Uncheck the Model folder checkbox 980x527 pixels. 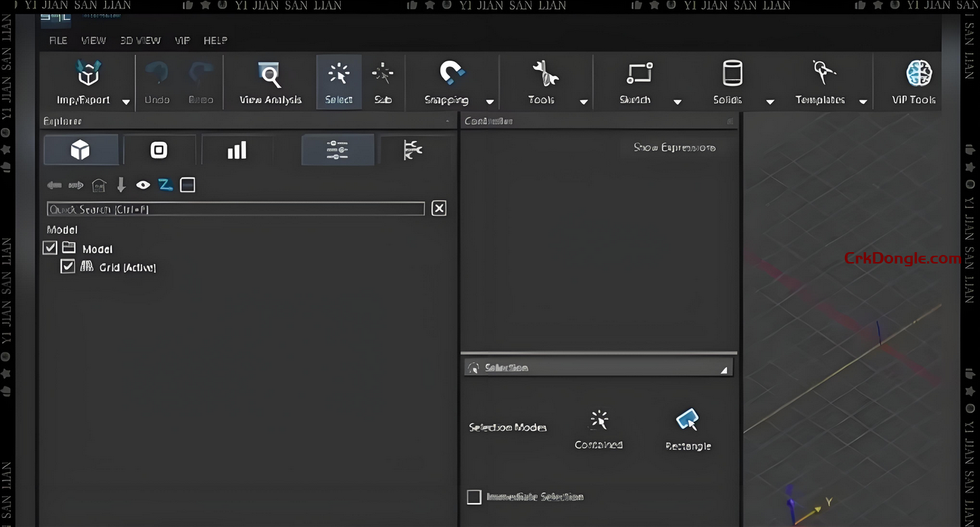50,248
